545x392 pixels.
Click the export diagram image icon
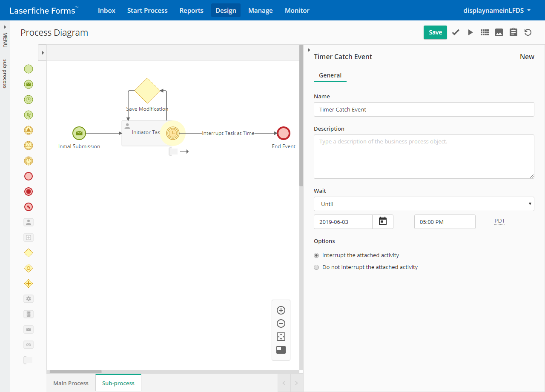tap(499, 32)
